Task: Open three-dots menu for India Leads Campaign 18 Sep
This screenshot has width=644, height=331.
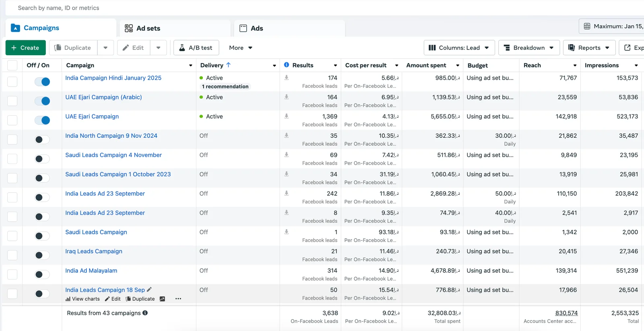Action: tap(178, 299)
